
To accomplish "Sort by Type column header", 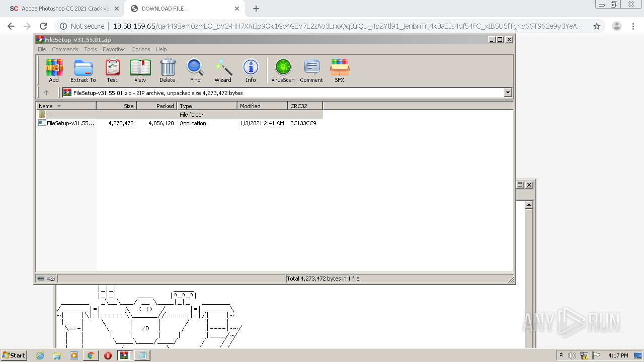I will [207, 106].
